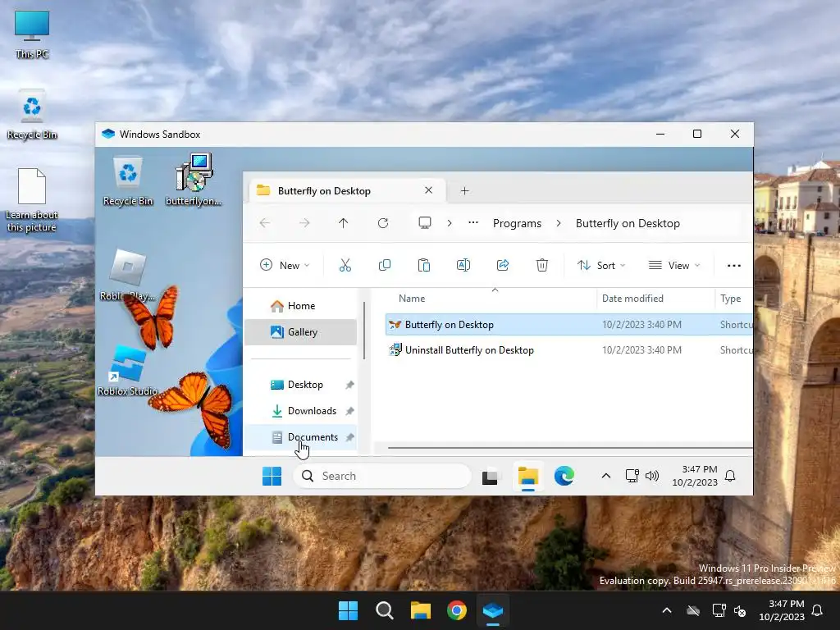Screen dimensions: 840x630
Task: Click the Delete trash icon
Action: coord(542,265)
